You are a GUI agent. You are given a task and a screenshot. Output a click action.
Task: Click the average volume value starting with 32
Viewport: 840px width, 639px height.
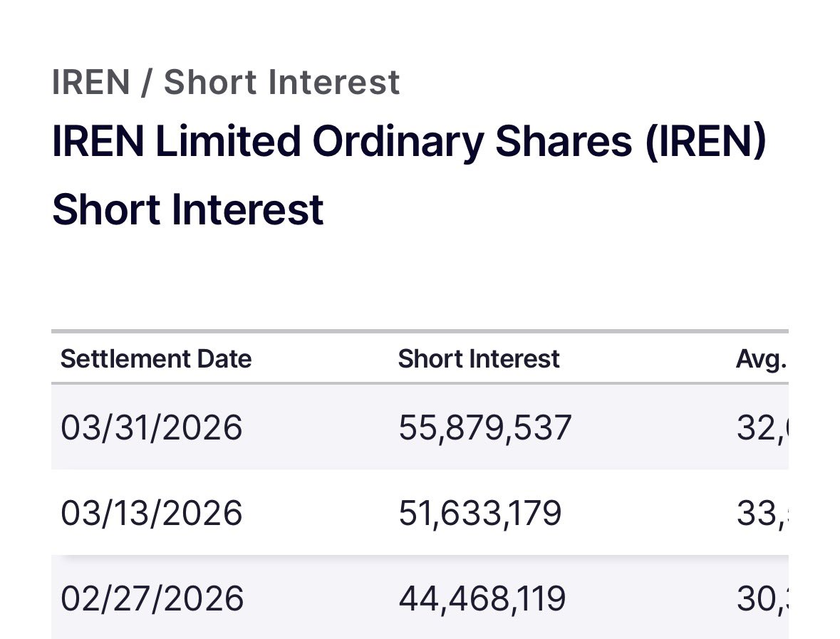tap(762, 427)
